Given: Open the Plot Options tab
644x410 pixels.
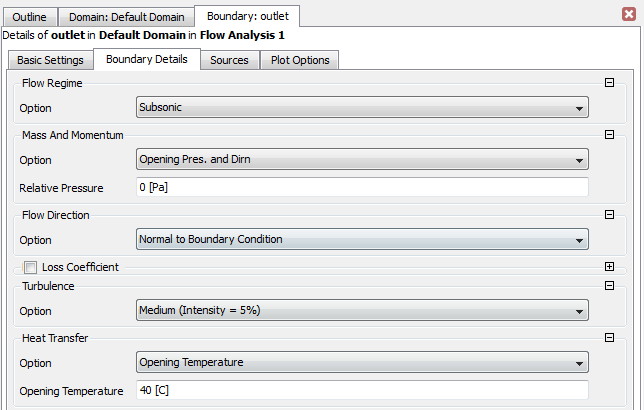Looking at the screenshot, I should (299, 60).
